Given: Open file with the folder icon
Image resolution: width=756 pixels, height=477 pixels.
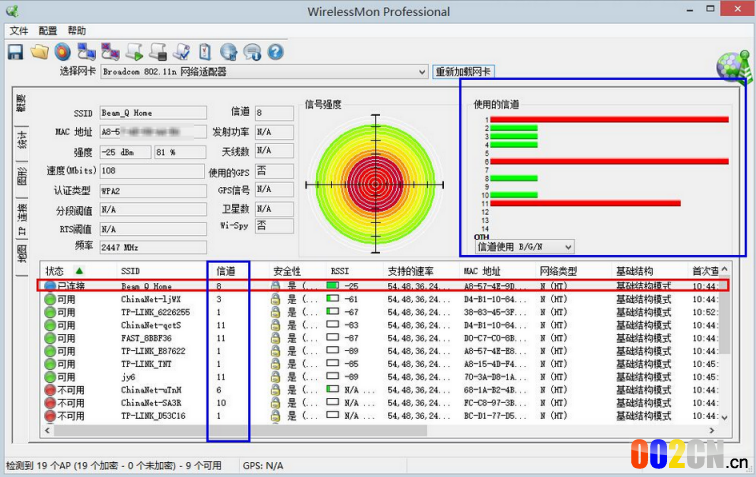Looking at the screenshot, I should pyautogui.click(x=40, y=52).
